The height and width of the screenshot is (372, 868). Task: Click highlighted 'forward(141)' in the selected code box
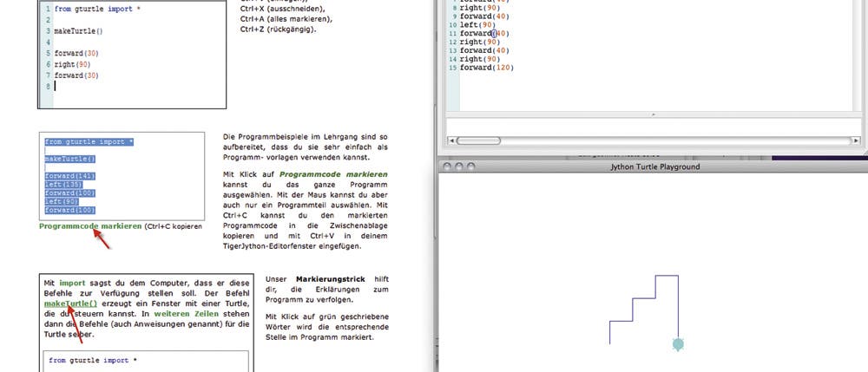70,176
